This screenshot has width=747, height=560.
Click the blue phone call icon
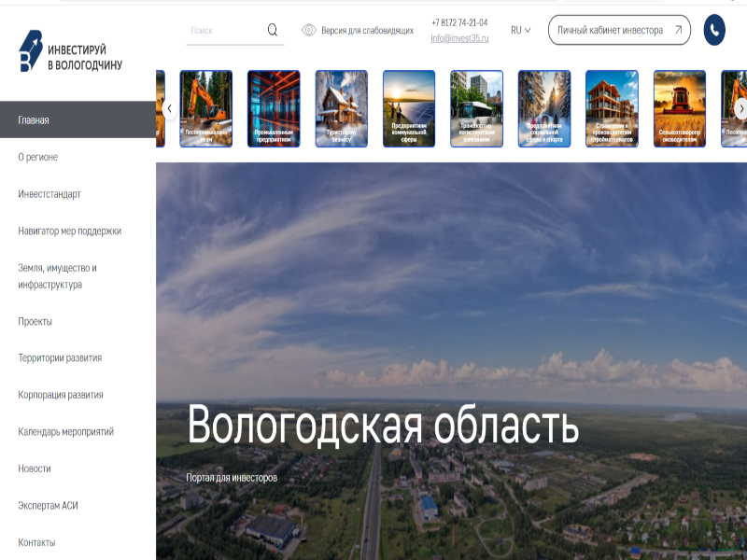pos(713,31)
